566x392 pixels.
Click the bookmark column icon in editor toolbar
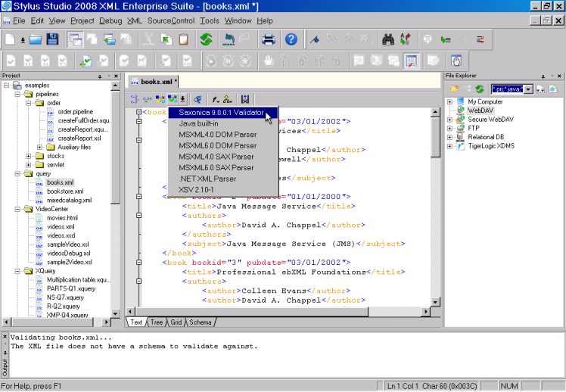point(245,99)
